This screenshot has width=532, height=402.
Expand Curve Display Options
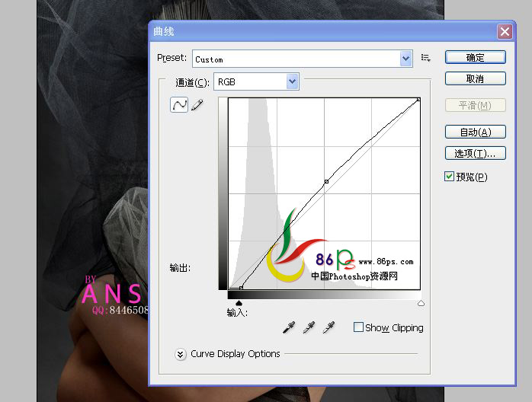coord(181,355)
